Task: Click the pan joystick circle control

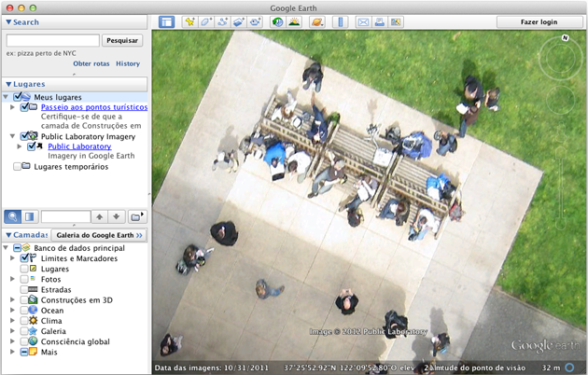Action: pos(560,100)
